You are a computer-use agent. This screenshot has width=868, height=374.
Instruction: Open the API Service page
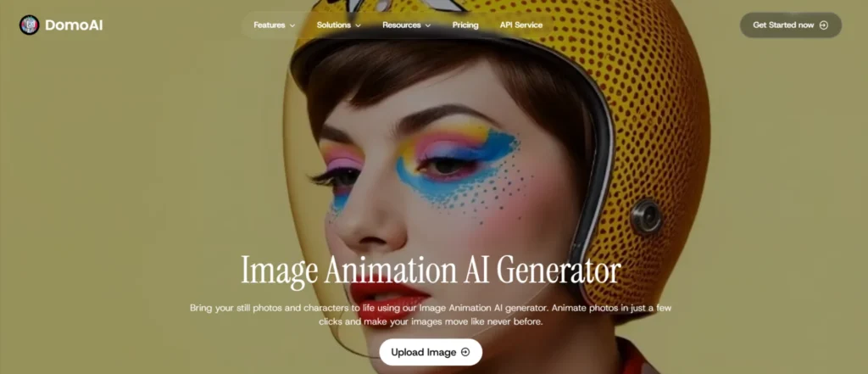[x=521, y=25]
